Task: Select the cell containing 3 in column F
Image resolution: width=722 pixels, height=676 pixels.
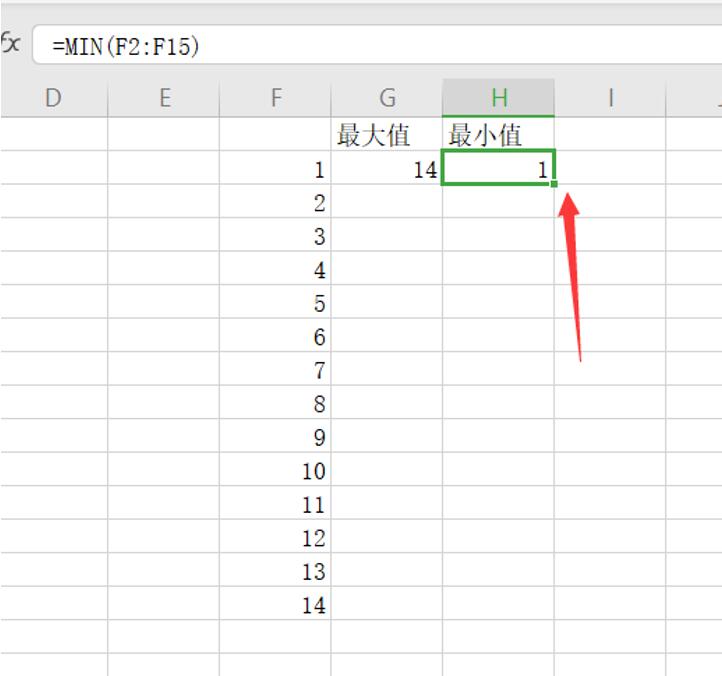Action: pos(275,235)
